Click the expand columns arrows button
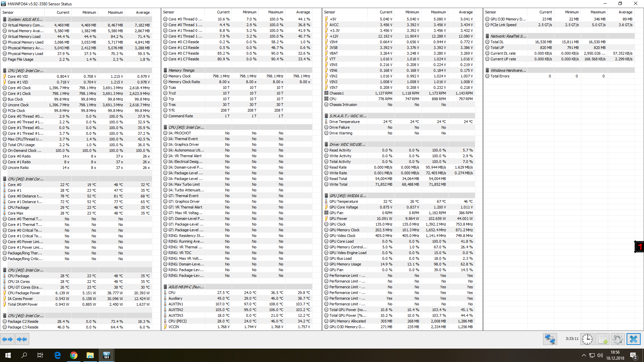The width and height of the screenshot is (644, 362). [7, 339]
